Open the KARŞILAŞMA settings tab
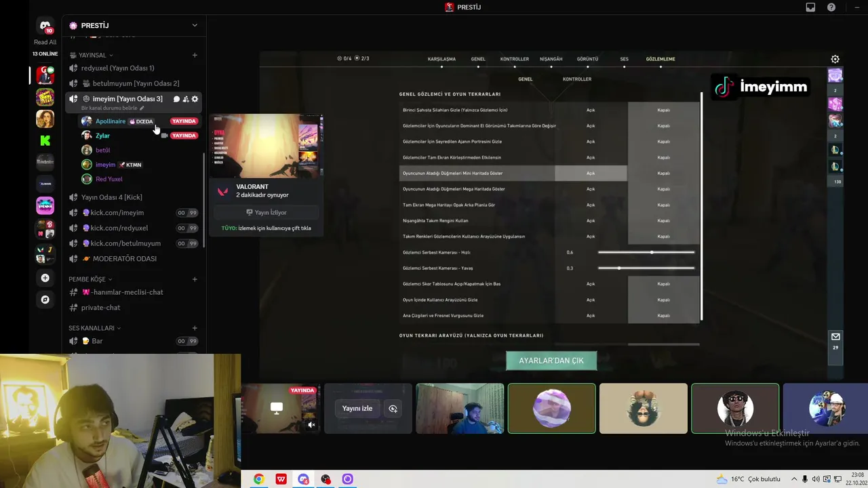 [x=441, y=59]
